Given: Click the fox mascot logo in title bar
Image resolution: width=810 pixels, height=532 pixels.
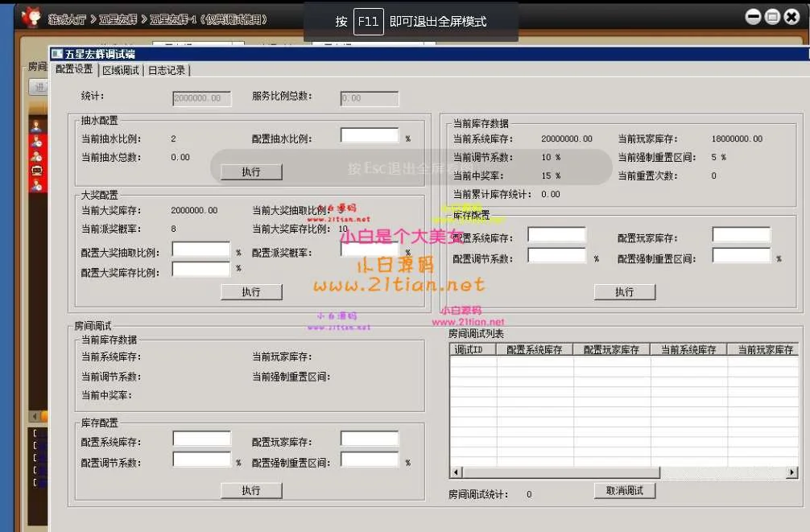Looking at the screenshot, I should (31, 16).
